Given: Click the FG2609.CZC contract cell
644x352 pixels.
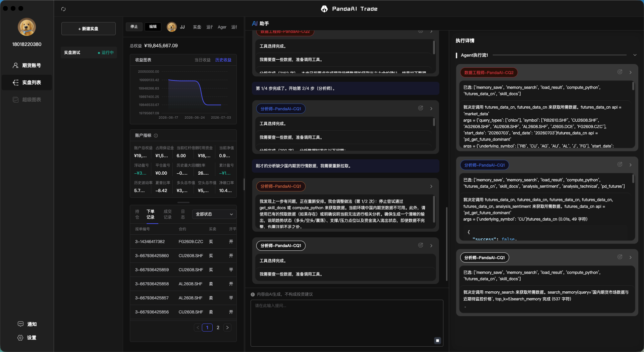Looking at the screenshot, I should click(x=191, y=242).
